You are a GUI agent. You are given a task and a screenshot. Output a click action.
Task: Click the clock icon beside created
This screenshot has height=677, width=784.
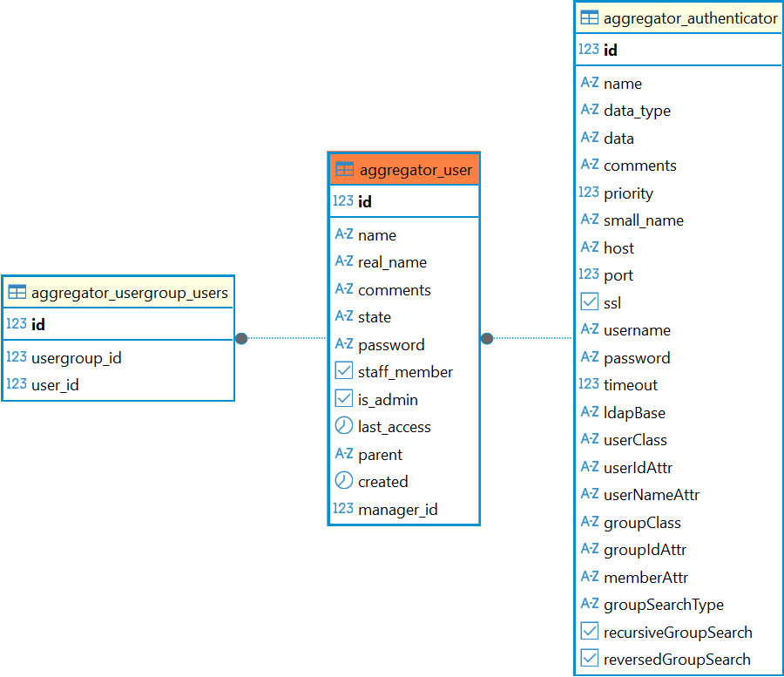tap(344, 481)
